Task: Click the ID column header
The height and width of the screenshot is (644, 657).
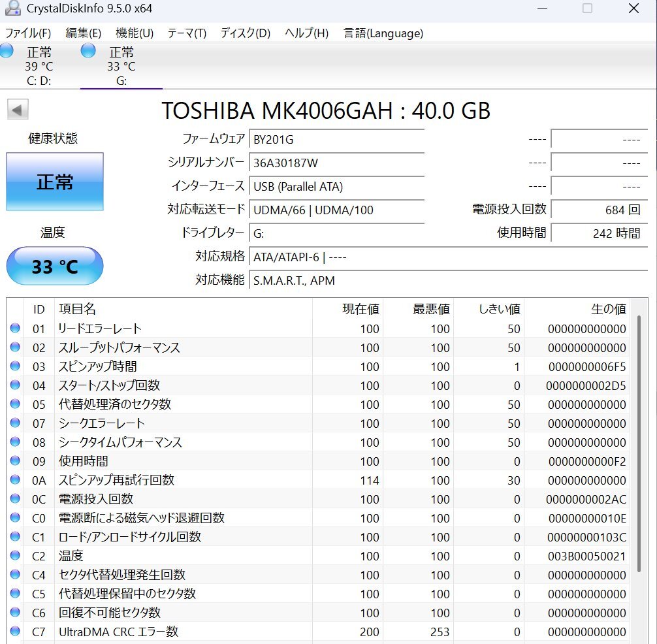Action: 39,309
